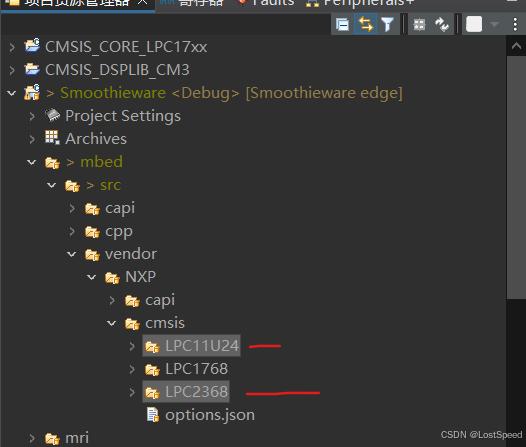The image size is (526, 447).
Task: Open the filter funnel icon
Action: click(x=387, y=24)
